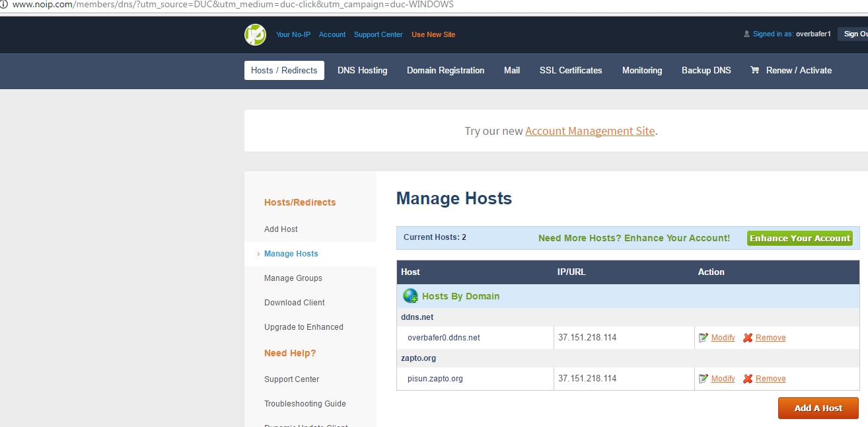Click the red X icon for pisun.zapto.org
This screenshot has width=868, height=427.
748,379
